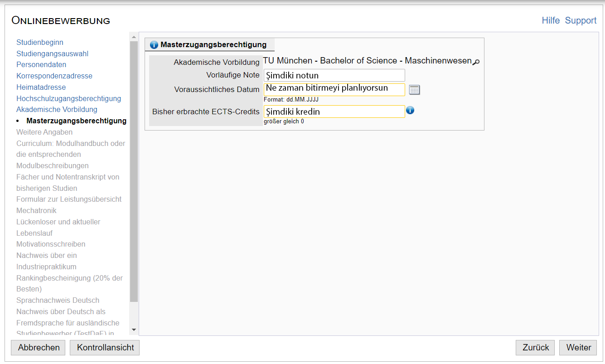Click the Masterzugangsberechtigung header info icon
Image resolution: width=605 pixels, height=364 pixels.
click(x=154, y=45)
